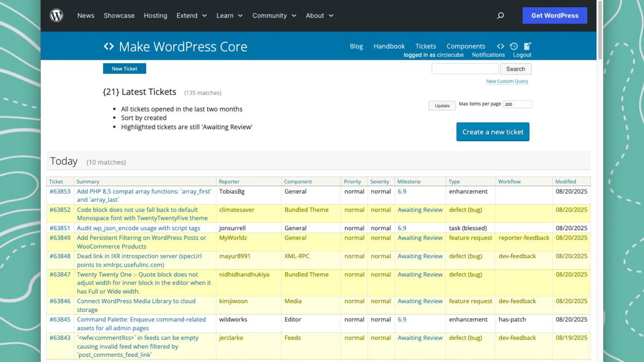Sort by the Priority column header
The image size is (644, 362).
(x=352, y=182)
